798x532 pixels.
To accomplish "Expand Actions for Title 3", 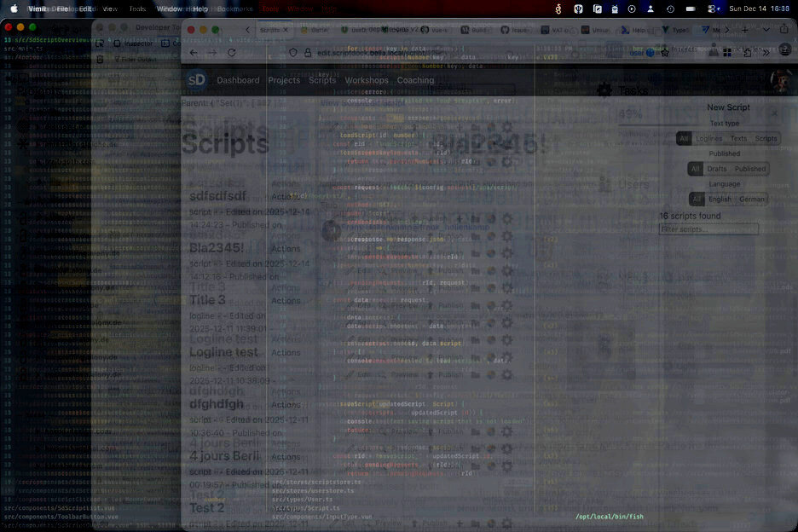I will coord(286,300).
